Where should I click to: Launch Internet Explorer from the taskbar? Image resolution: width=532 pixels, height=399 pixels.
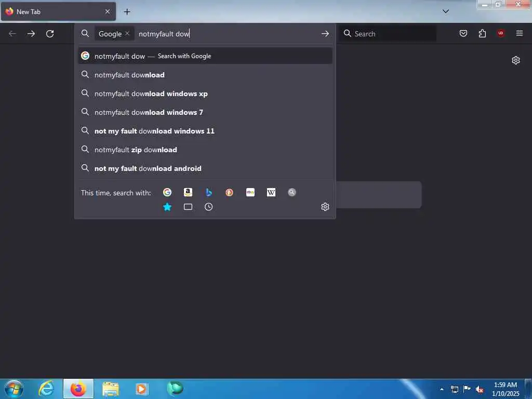46,389
